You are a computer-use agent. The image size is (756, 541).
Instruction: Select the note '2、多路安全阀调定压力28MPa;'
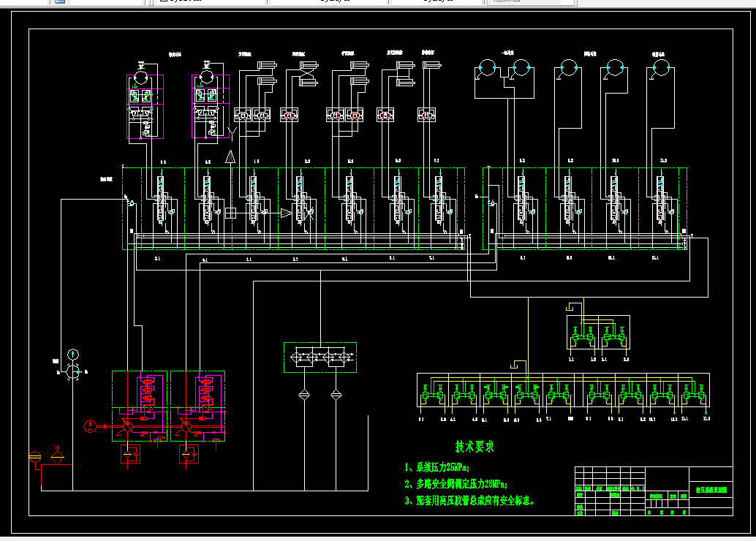click(x=456, y=484)
